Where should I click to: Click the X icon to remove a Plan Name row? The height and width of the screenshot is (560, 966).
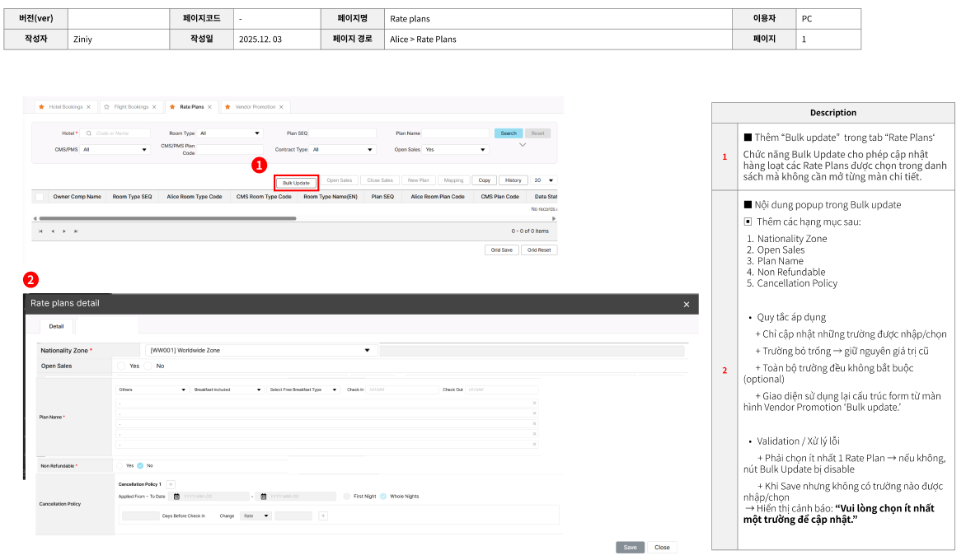click(535, 402)
